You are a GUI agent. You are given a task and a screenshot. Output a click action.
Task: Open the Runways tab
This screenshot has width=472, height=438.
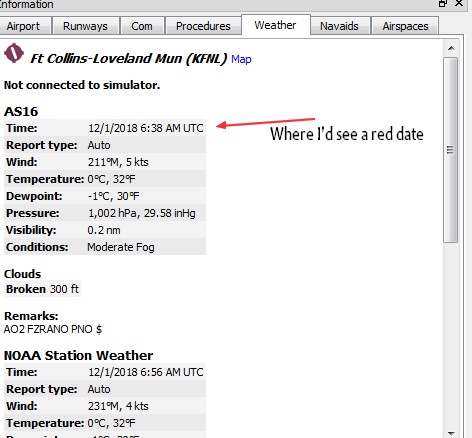pyautogui.click(x=85, y=26)
